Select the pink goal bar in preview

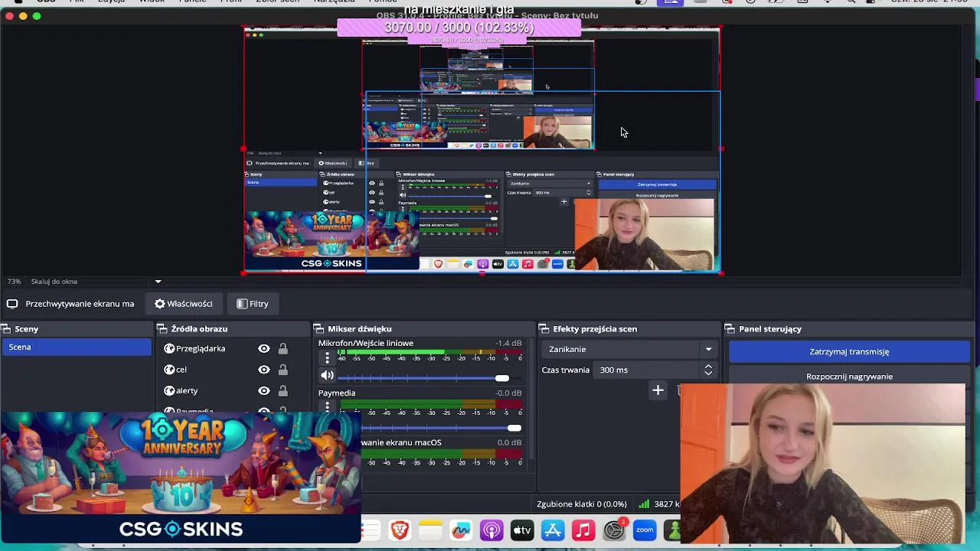tap(459, 28)
